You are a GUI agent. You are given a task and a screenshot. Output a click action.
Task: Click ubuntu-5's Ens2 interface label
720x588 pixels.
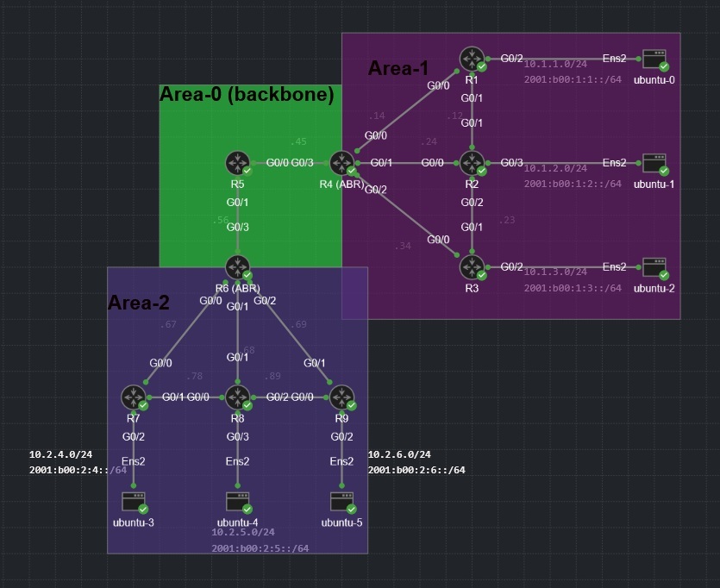click(342, 461)
